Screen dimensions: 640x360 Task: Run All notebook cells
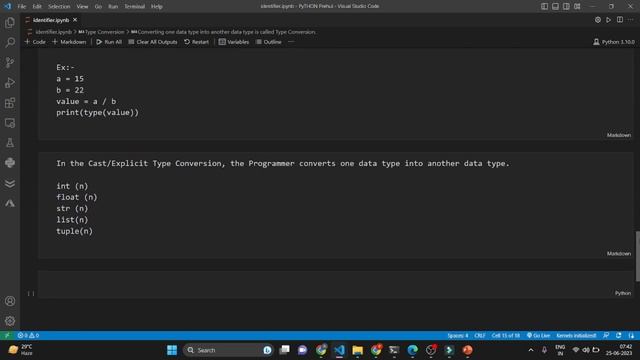click(109, 42)
